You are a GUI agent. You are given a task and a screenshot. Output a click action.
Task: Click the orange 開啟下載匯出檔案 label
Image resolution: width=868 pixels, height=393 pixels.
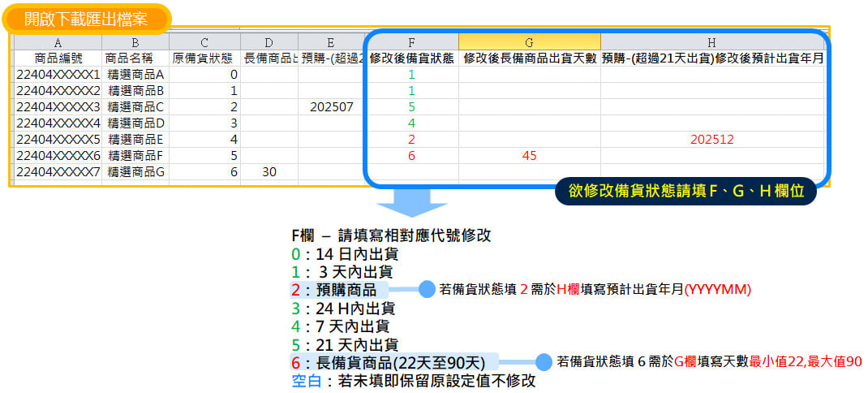point(91,18)
